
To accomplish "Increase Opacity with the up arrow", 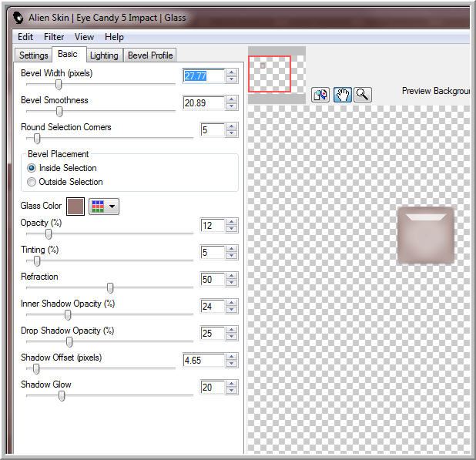I will [232, 222].
